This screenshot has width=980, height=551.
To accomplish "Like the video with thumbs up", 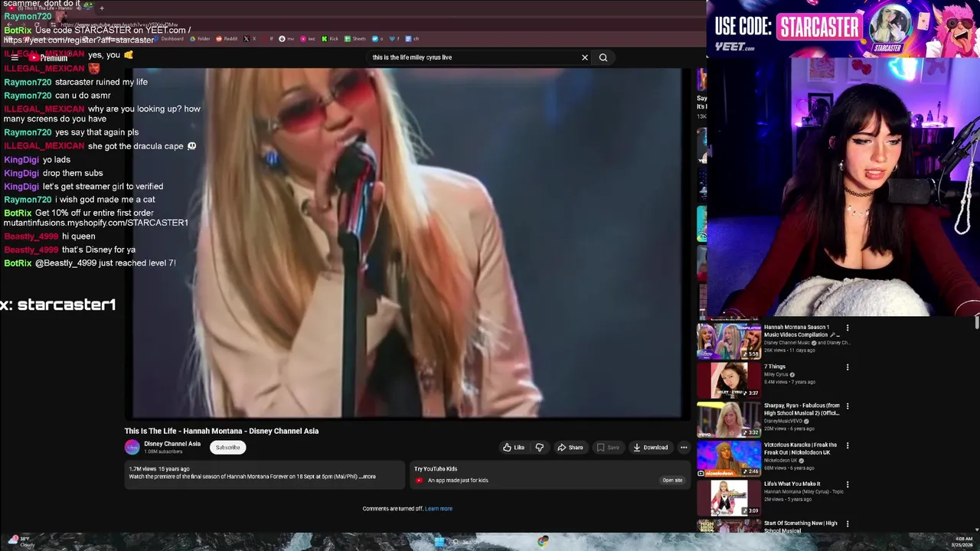I will pyautogui.click(x=514, y=448).
